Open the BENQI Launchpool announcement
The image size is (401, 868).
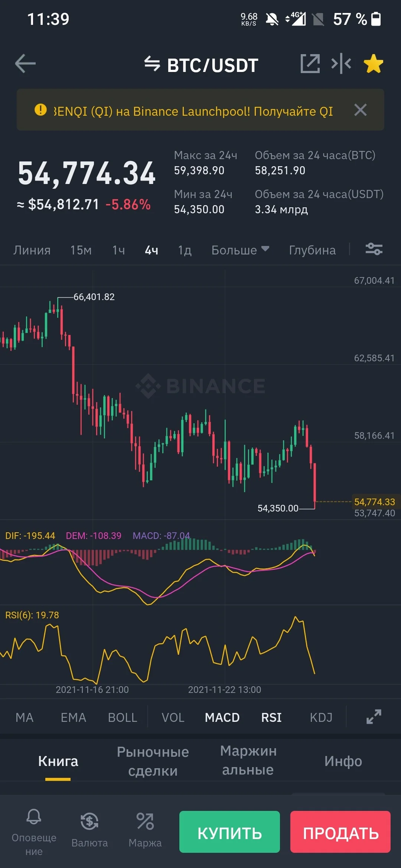[x=193, y=111]
